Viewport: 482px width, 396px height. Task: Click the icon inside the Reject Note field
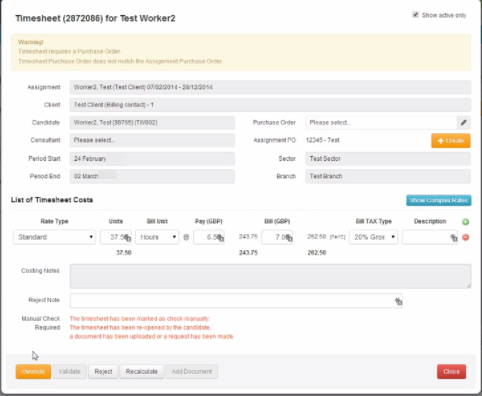coord(398,301)
